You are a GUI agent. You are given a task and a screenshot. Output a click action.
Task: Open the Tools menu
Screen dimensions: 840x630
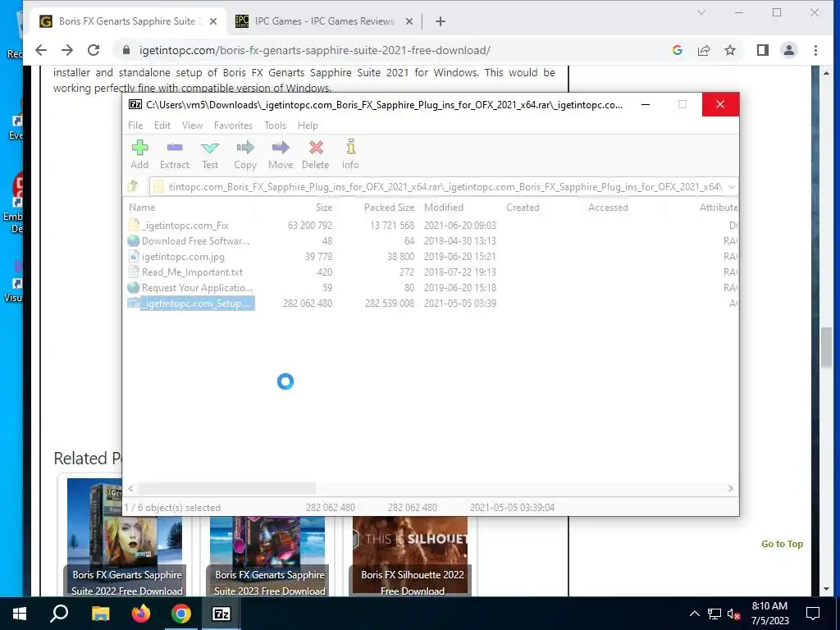pyautogui.click(x=276, y=126)
